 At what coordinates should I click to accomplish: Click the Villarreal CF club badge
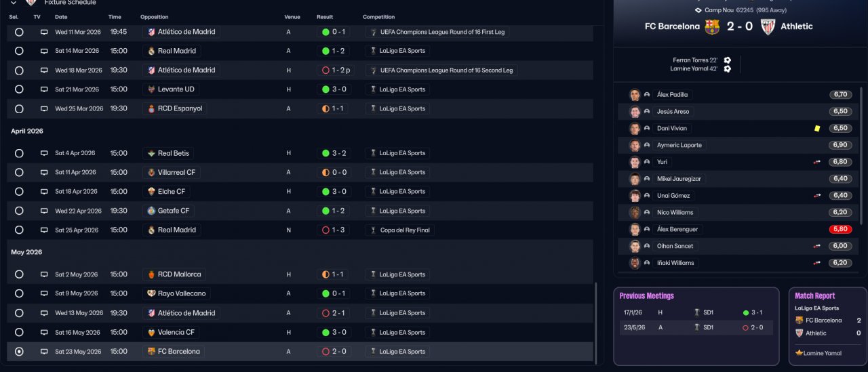point(151,172)
